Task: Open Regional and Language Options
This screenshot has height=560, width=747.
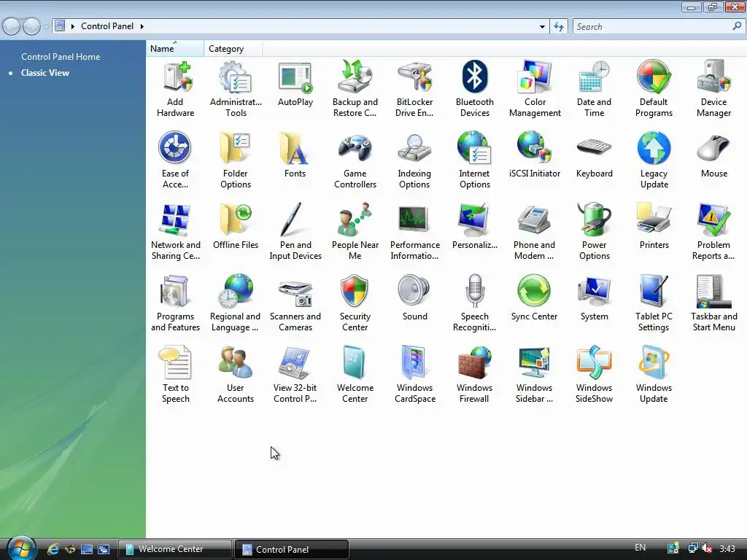Action: [235, 303]
